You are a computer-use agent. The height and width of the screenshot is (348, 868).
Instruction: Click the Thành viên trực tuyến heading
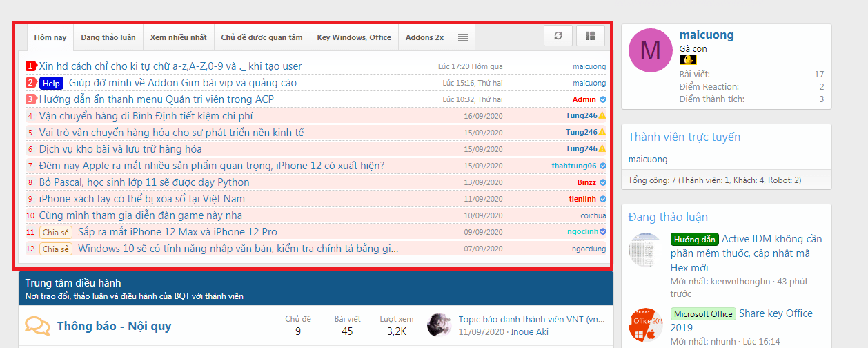(684, 137)
